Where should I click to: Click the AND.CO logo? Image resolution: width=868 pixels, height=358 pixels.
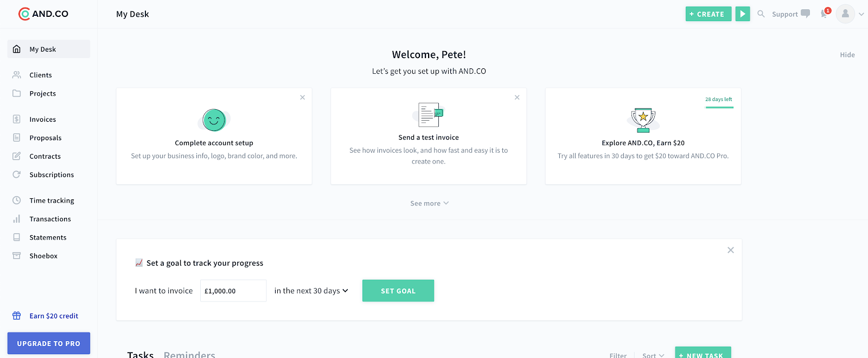[43, 14]
